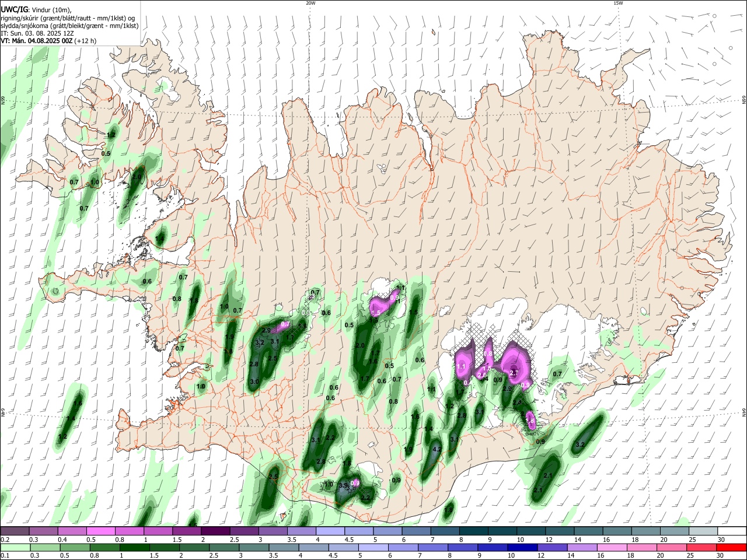Click the '15W' longitude label
This screenshot has height=560, width=747.
(618, 3)
